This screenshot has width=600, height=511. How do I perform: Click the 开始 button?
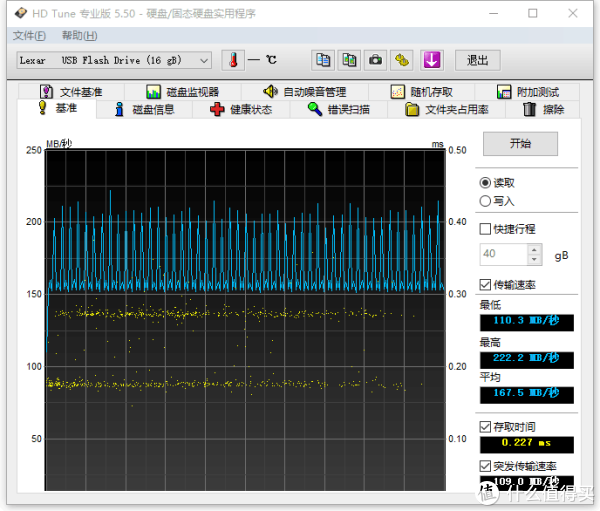(520, 143)
